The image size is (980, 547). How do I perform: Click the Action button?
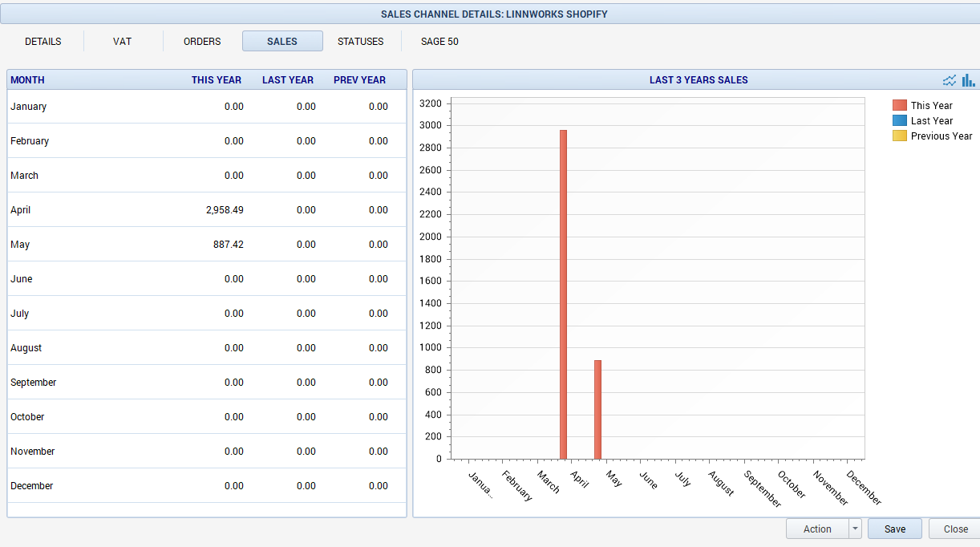817,529
